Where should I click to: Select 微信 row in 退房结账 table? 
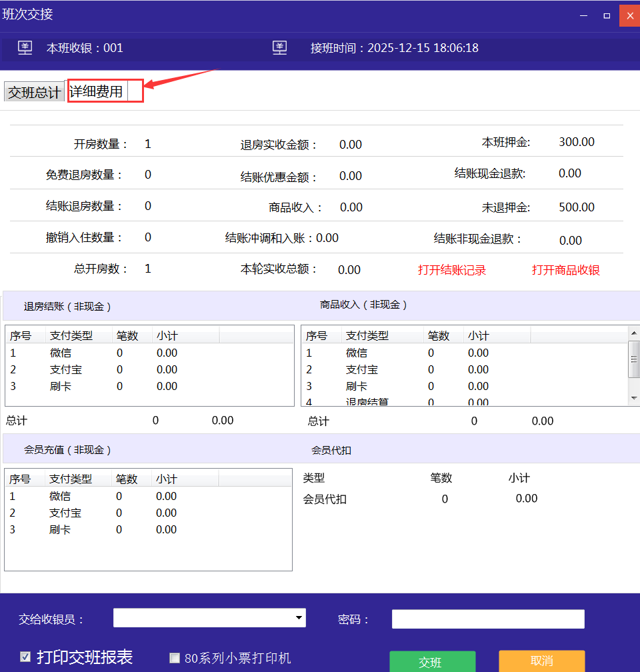pos(60,353)
